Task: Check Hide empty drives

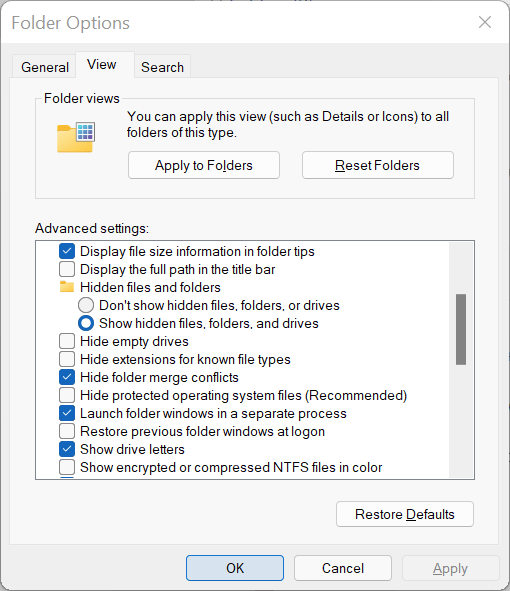Action: coord(67,341)
